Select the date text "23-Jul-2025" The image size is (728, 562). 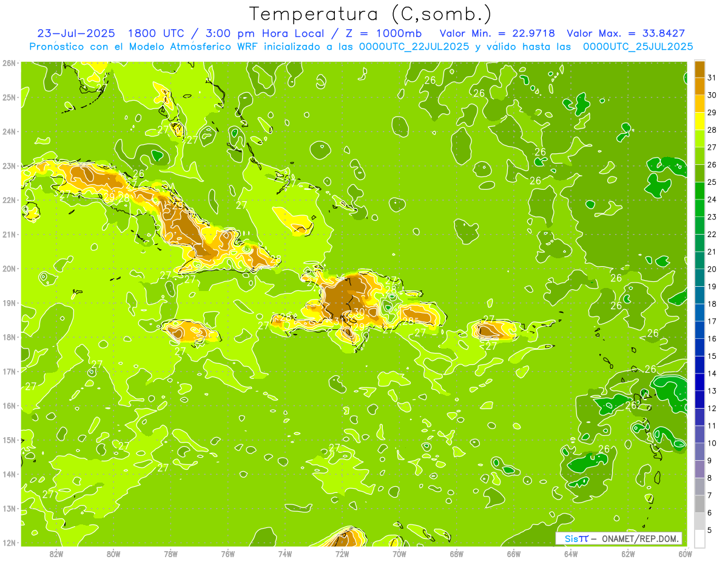pos(77,33)
